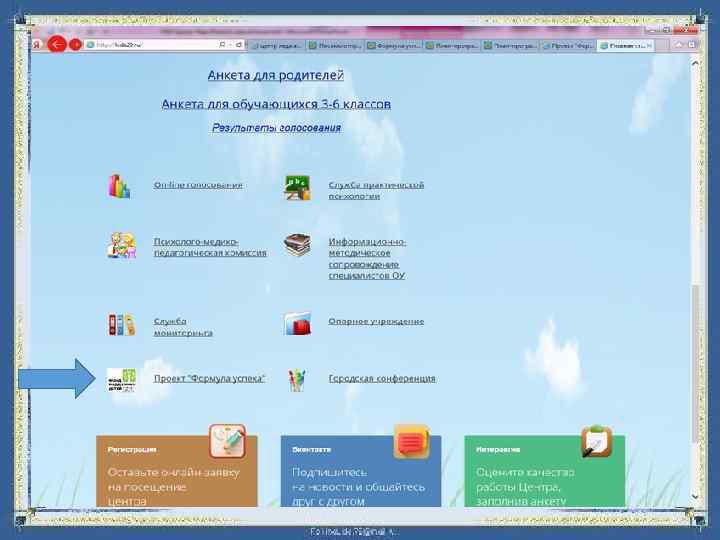This screenshot has height=540, width=720.
Task: Open the Служба мониторинга link
Action: [183, 327]
